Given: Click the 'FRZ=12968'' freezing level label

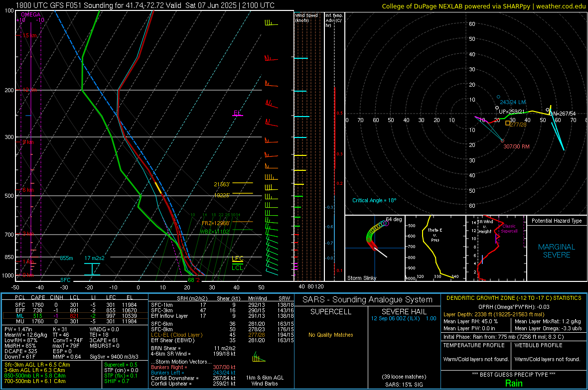Looking at the screenshot, I should pyautogui.click(x=216, y=223).
